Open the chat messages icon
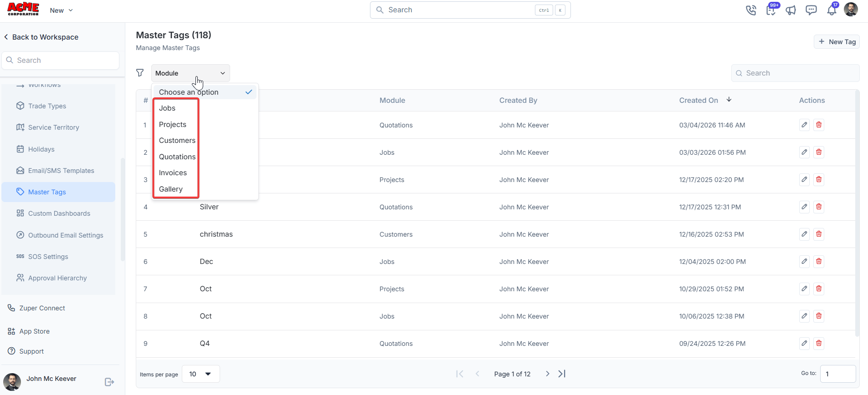Screen dimensions: 868x395 [811, 10]
